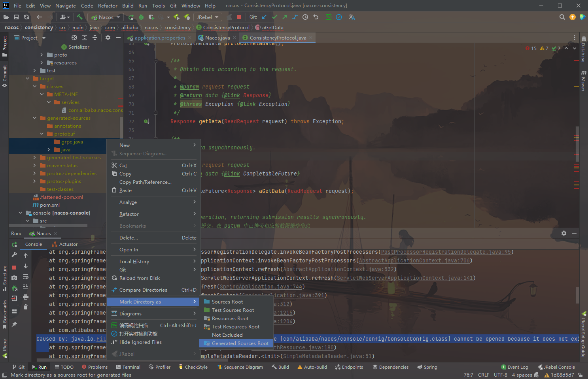Toggle the Maven tool window on the right
Viewport: 588px width, 379px height.
point(583,81)
